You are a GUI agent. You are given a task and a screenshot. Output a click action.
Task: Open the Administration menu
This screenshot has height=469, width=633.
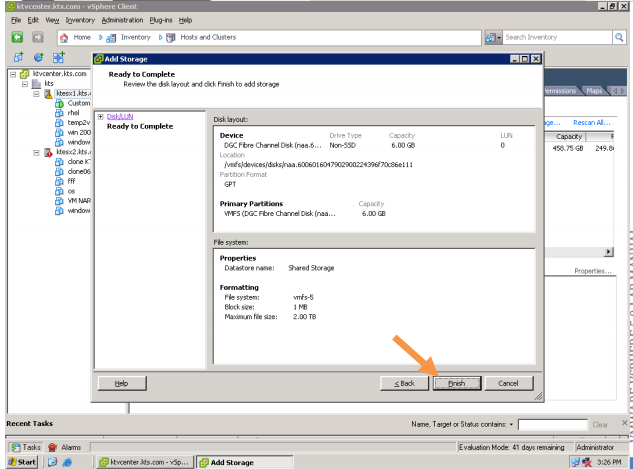pos(122,20)
